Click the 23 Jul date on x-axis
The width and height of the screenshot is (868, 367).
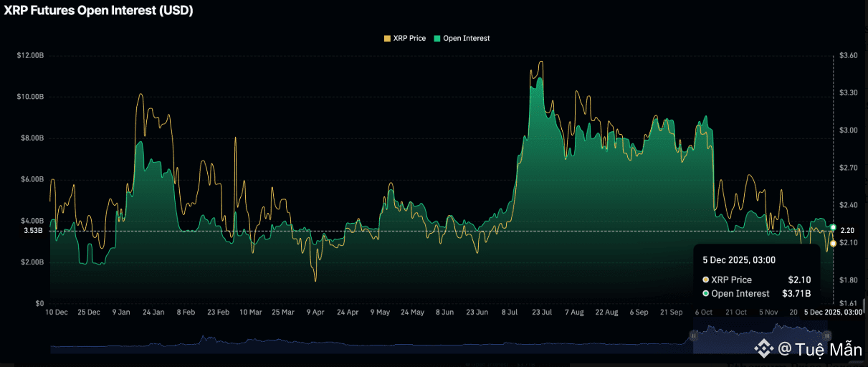pos(542,313)
